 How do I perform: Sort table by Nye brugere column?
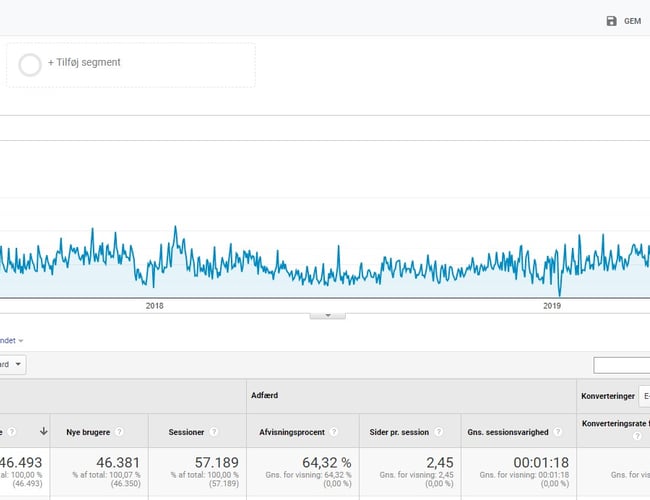82,432
